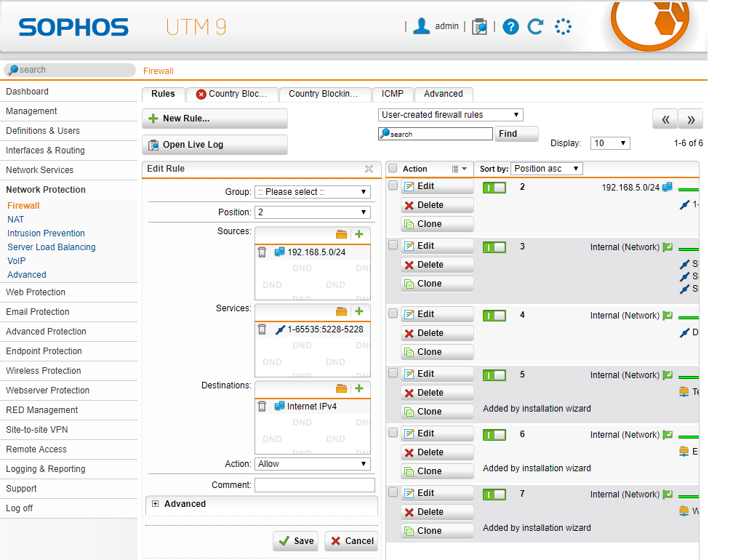Click the dotted circle activity icon in header
This screenshot has height=560, width=733.
point(563,27)
